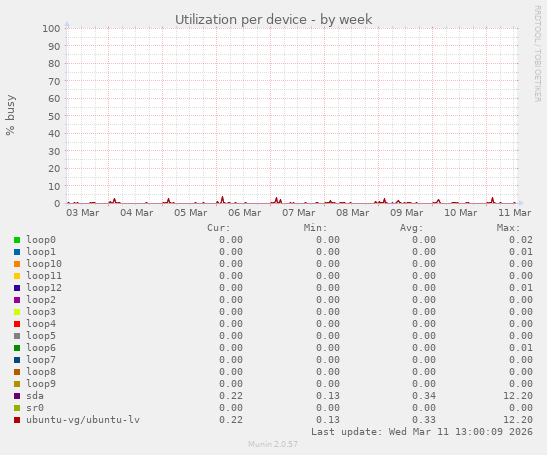Click the '50' y-axis tick label
The image size is (547, 455).
54,116
